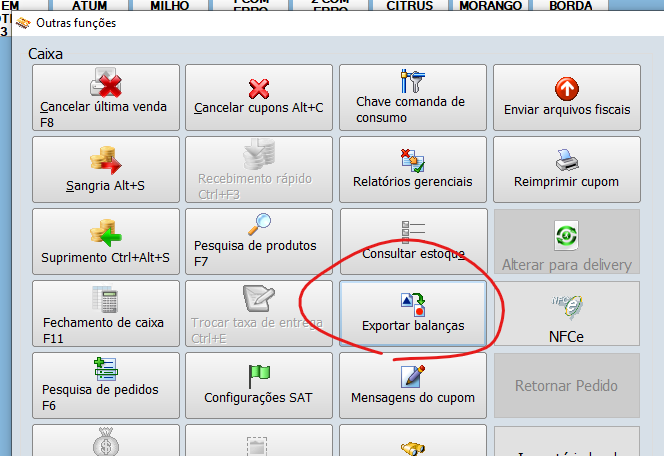Select BORDA tab in background window
The height and width of the screenshot is (456, 664).
(570, 6)
